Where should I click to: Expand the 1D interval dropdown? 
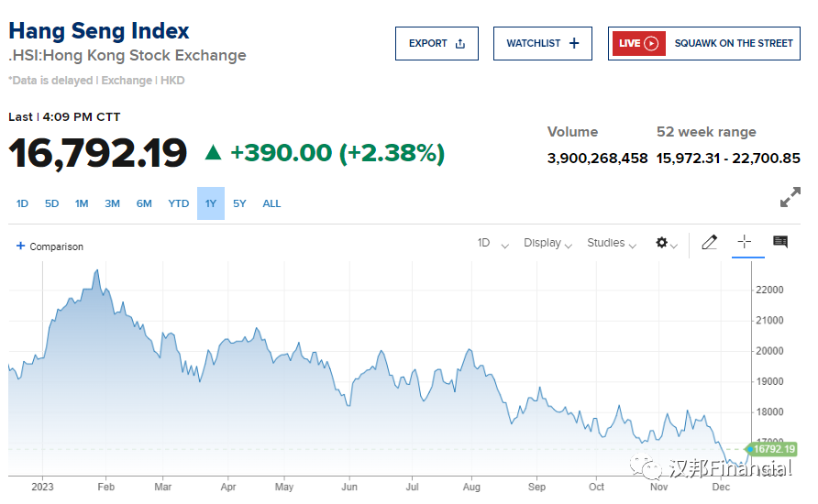pos(492,244)
